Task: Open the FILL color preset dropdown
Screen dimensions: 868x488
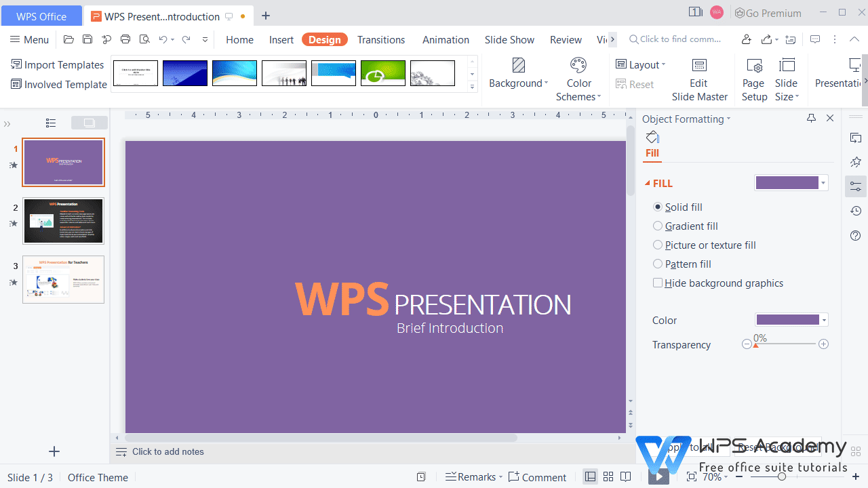Action: (x=823, y=183)
